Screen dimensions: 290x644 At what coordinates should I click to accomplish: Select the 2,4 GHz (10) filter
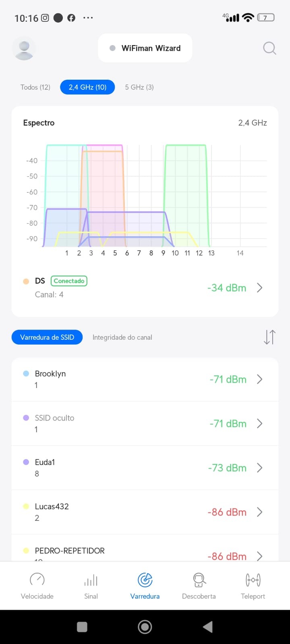[87, 87]
